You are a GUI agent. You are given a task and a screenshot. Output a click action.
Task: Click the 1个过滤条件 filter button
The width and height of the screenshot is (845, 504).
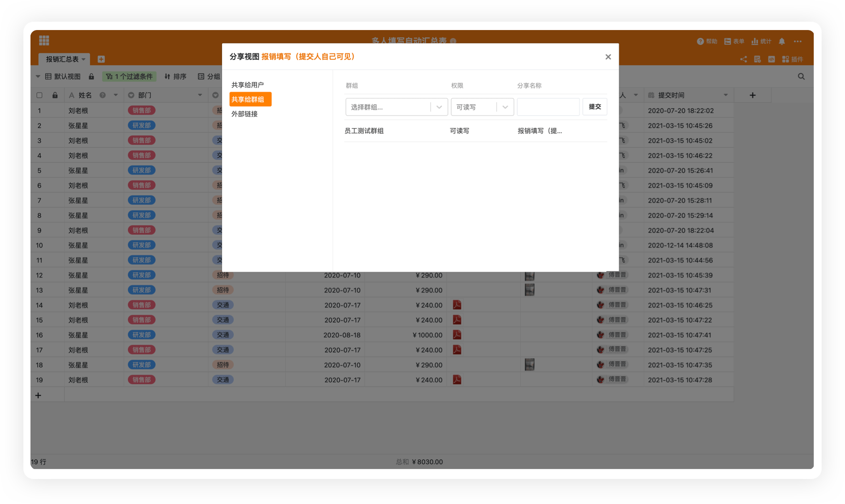(129, 76)
